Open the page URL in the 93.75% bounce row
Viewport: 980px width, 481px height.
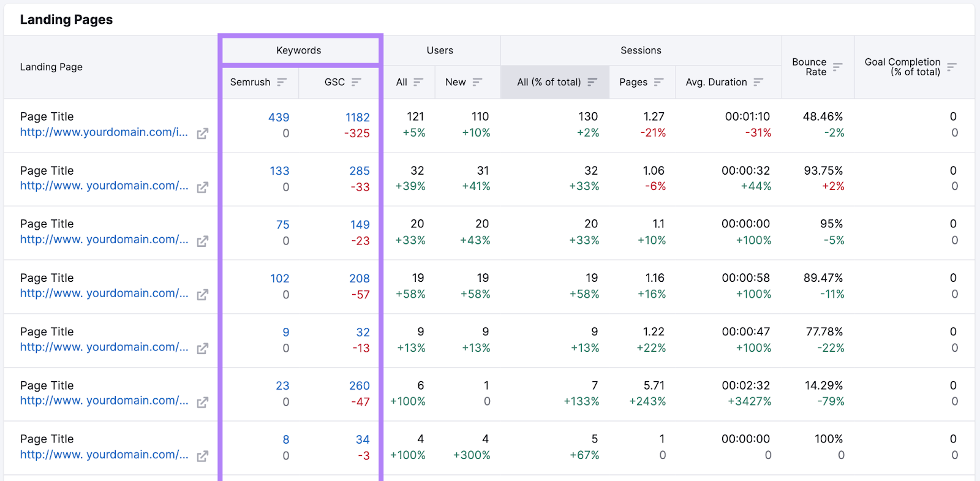click(104, 186)
